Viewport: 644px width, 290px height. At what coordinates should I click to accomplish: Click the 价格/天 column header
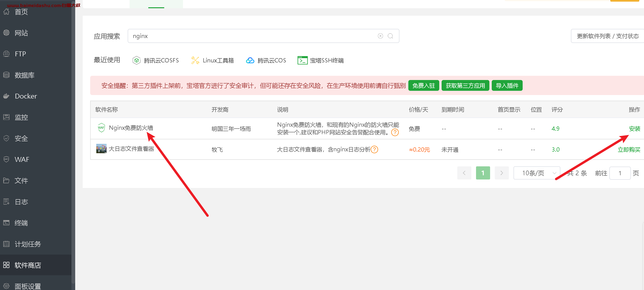418,109
